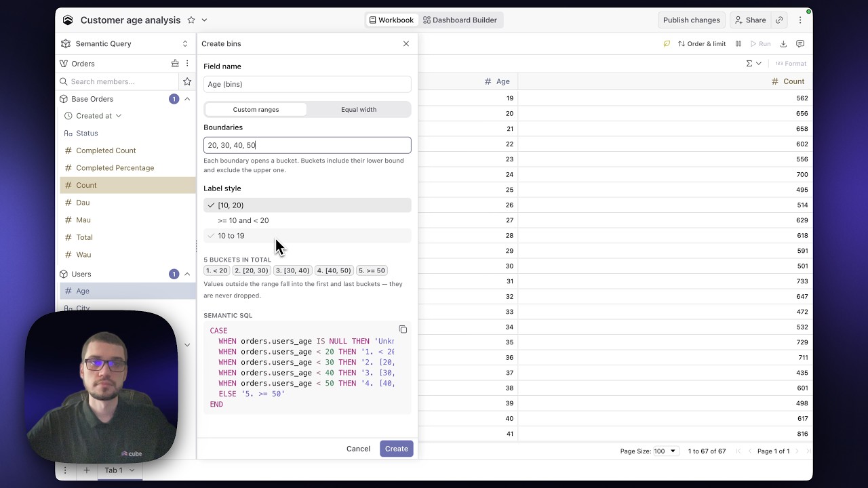Click the Create button
The height and width of the screenshot is (488, 868).
point(397,449)
